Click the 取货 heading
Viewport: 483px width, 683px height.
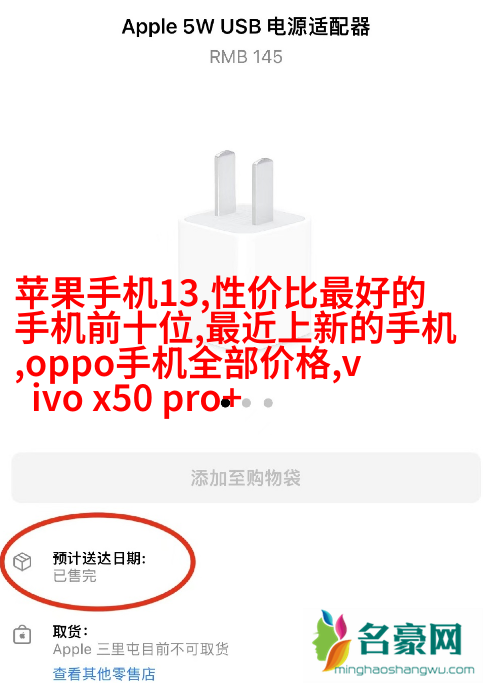point(71,631)
